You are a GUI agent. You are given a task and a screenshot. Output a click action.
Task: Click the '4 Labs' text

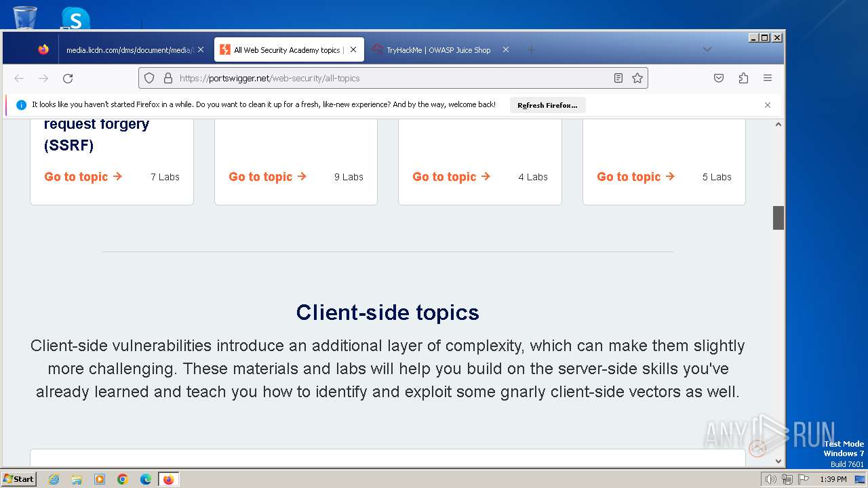click(533, 177)
